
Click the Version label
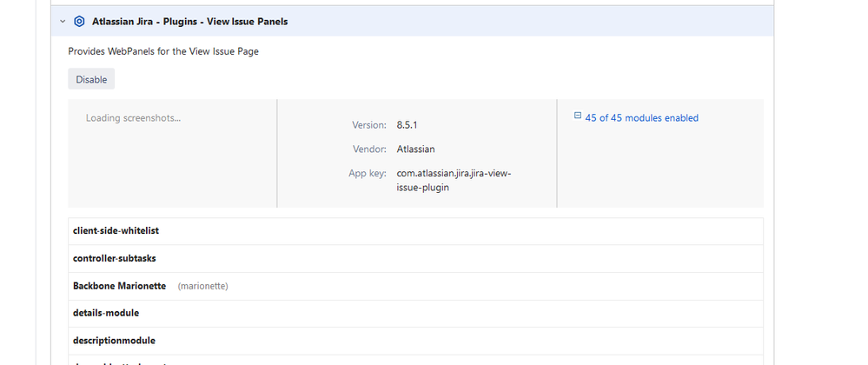[x=369, y=125]
